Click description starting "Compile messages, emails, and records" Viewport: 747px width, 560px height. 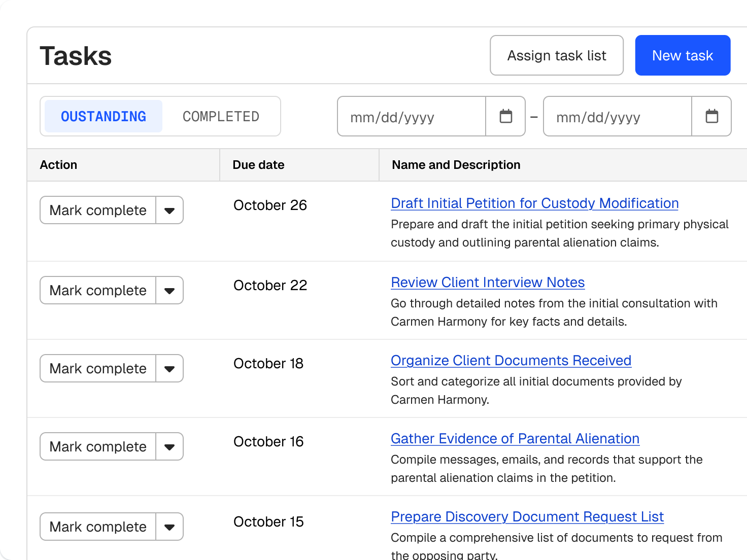pyautogui.click(x=547, y=469)
